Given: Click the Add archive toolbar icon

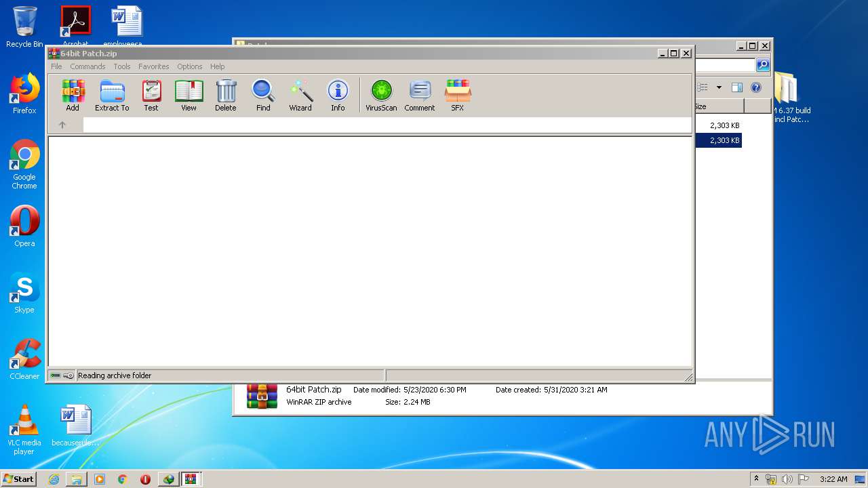Looking at the screenshot, I should (73, 96).
